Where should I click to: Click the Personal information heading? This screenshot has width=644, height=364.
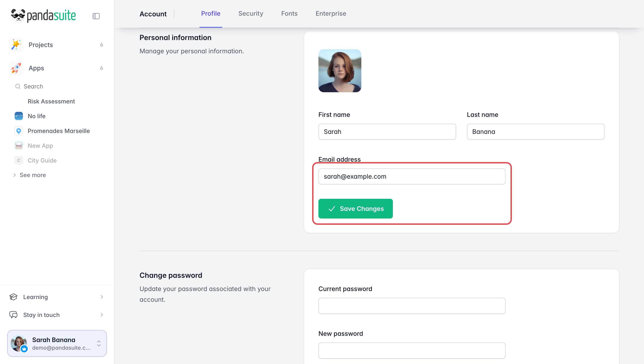click(176, 38)
